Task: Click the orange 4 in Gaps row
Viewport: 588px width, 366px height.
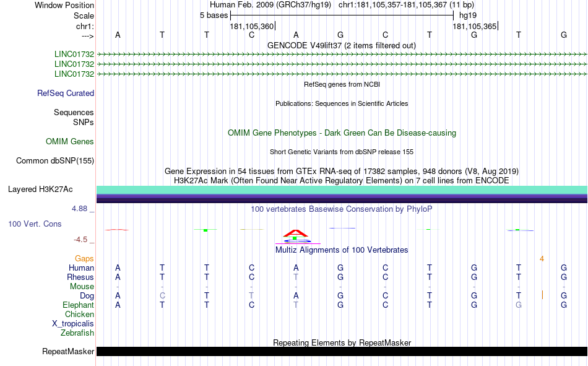Action: pos(542,259)
